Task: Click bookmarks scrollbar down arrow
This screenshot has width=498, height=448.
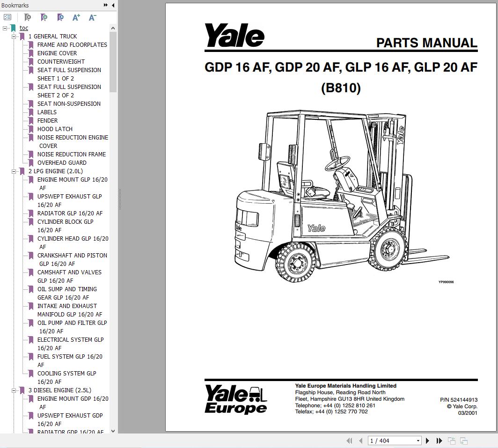Action: pyautogui.click(x=113, y=431)
